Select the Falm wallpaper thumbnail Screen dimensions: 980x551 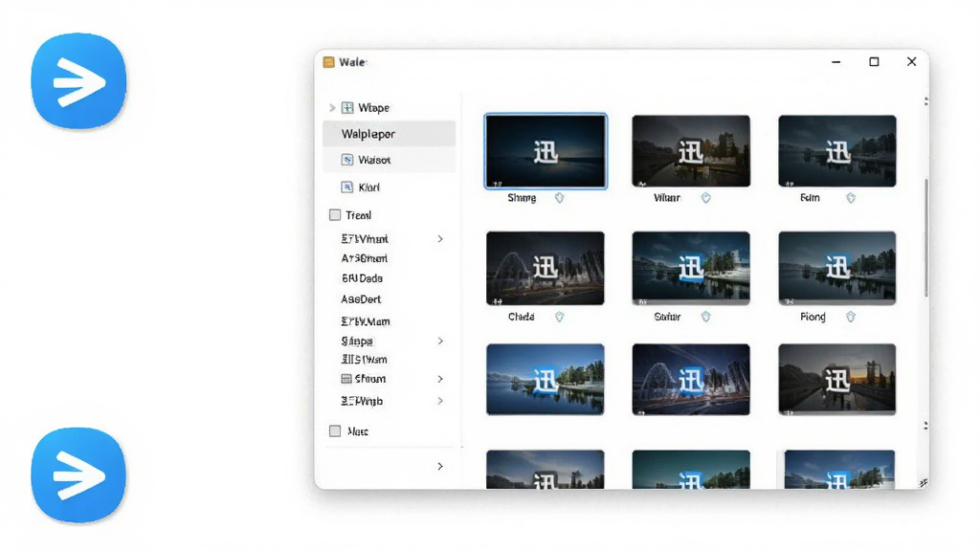[x=836, y=151]
